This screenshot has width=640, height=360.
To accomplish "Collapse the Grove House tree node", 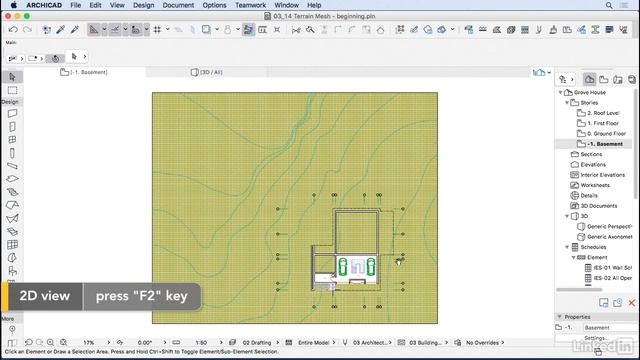I will pos(560,93).
